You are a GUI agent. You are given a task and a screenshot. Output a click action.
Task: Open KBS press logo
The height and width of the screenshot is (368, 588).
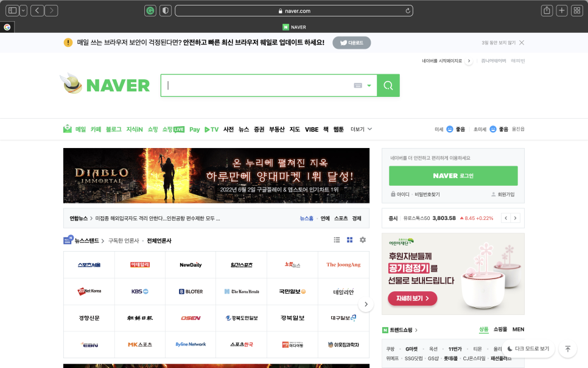click(x=140, y=291)
